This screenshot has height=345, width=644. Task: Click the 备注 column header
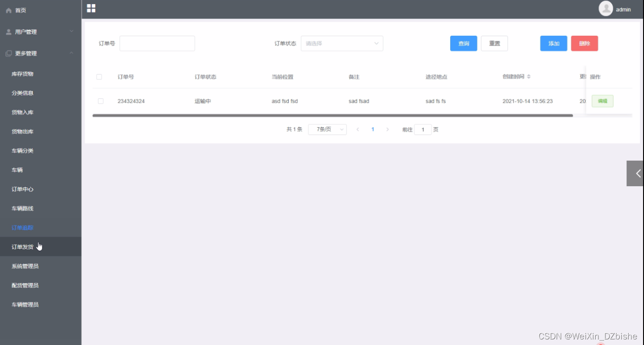(x=354, y=77)
